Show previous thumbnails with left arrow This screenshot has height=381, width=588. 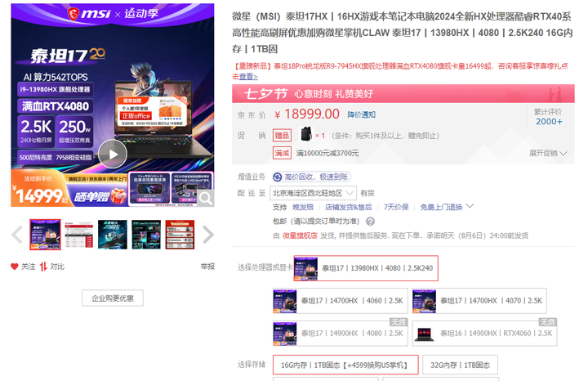click(17, 235)
